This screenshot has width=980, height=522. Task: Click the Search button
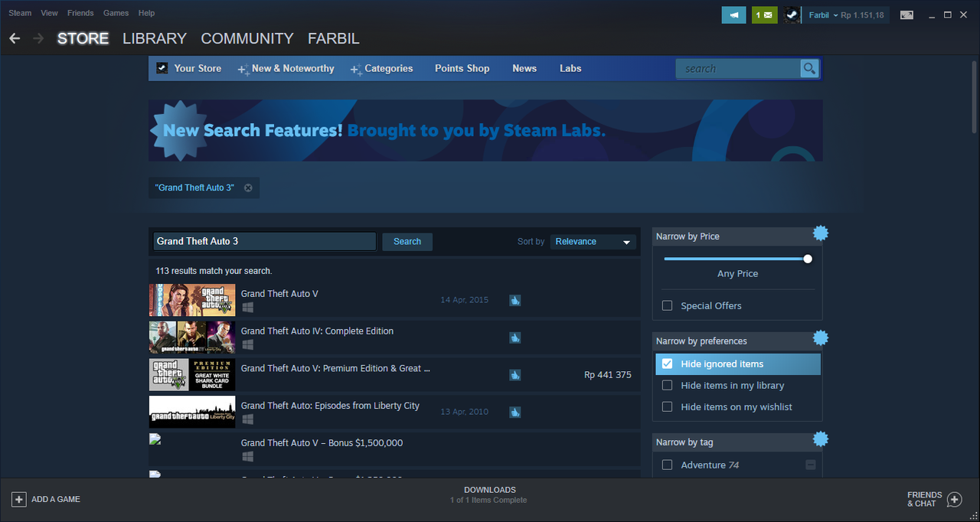(x=407, y=242)
